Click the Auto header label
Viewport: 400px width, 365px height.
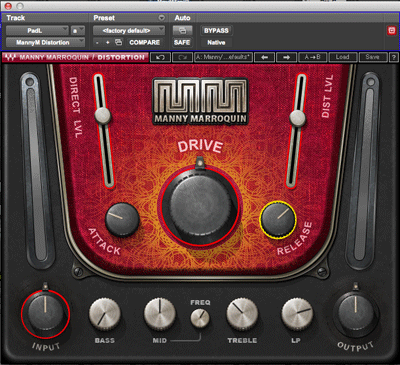click(x=182, y=18)
